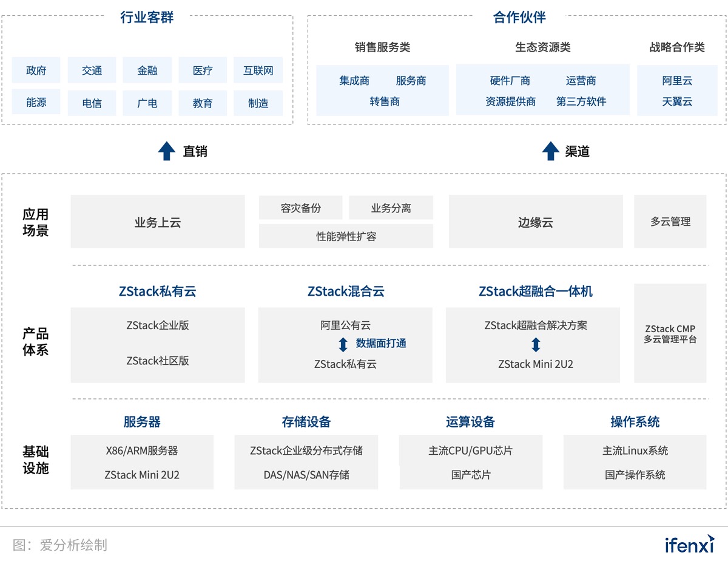The width and height of the screenshot is (728, 561).
Task: Click 阿里云 partner text
Action: tap(677, 81)
